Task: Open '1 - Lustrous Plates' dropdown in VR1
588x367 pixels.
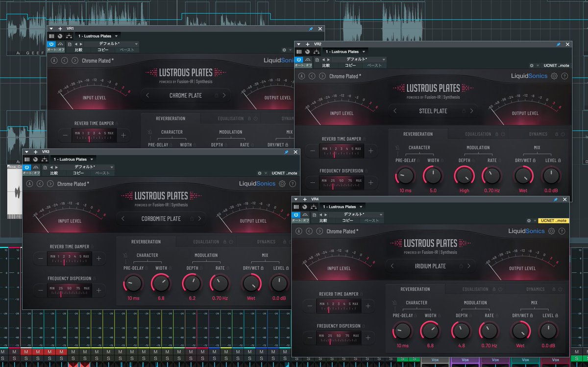Action: tap(98, 36)
